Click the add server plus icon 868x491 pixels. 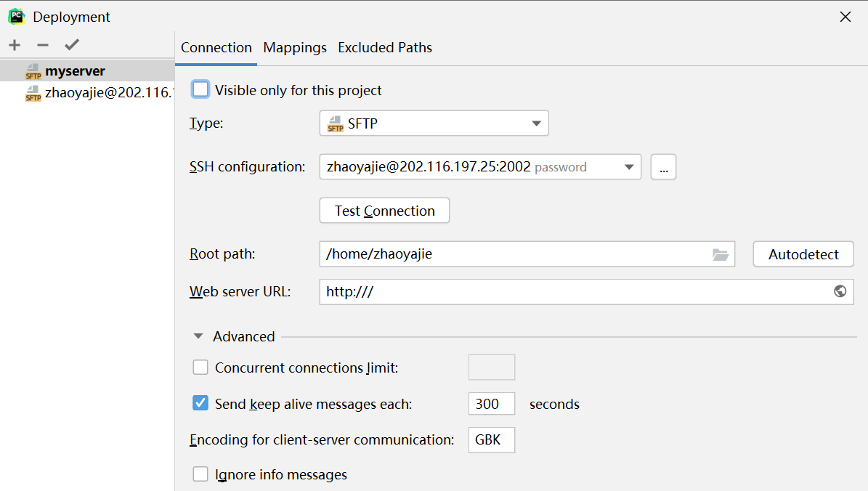coord(15,45)
